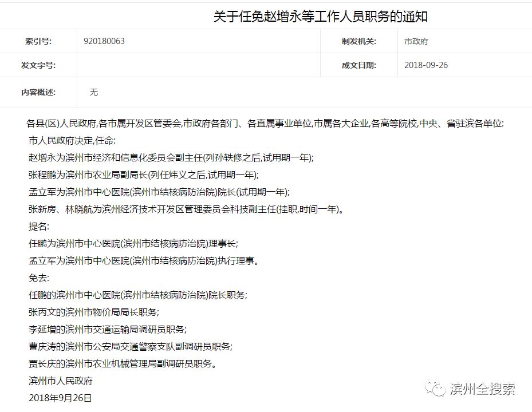Click the 提名 heading line

coord(39,227)
